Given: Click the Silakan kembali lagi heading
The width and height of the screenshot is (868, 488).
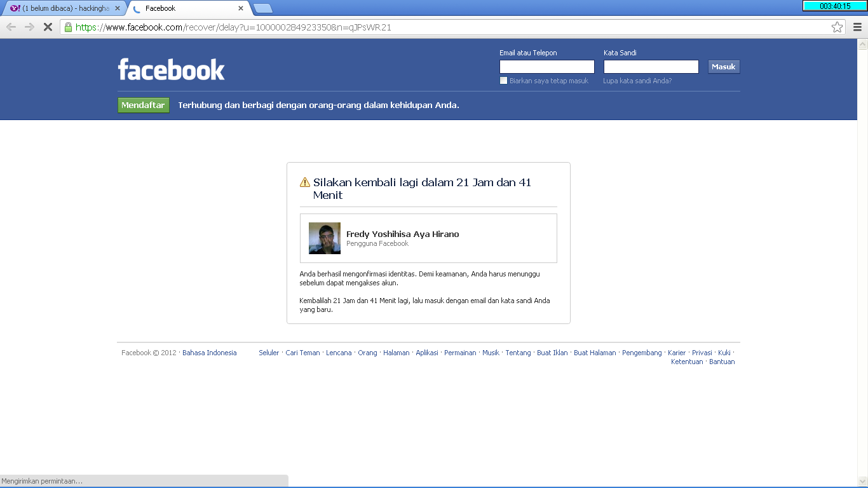Looking at the screenshot, I should coord(422,189).
